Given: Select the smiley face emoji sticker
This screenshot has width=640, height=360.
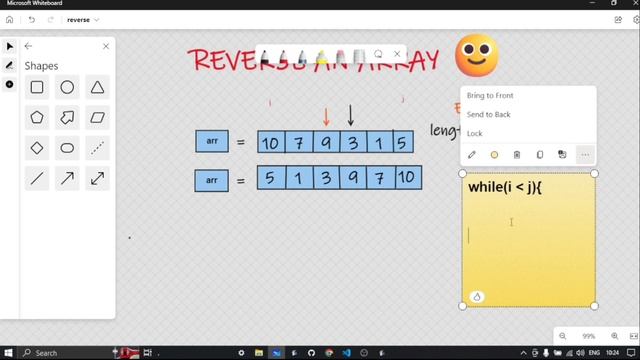Looking at the screenshot, I should coord(477,55).
